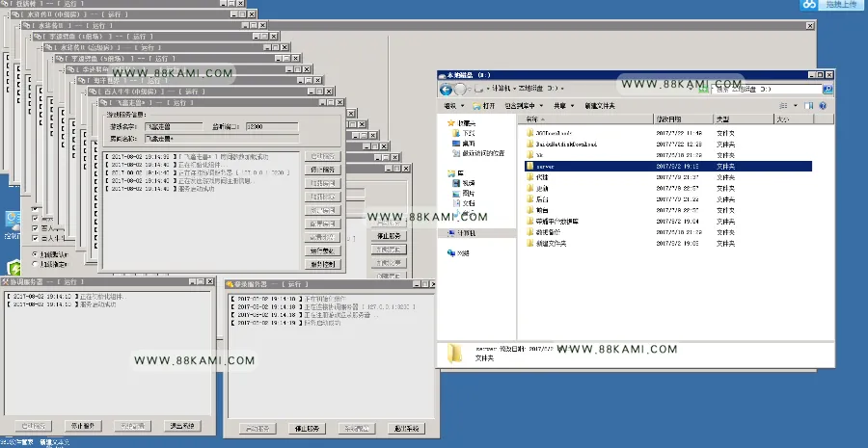Uncheck the 百人牛牛 checkbox in the list
This screenshot has height=448, width=868.
click(36, 238)
